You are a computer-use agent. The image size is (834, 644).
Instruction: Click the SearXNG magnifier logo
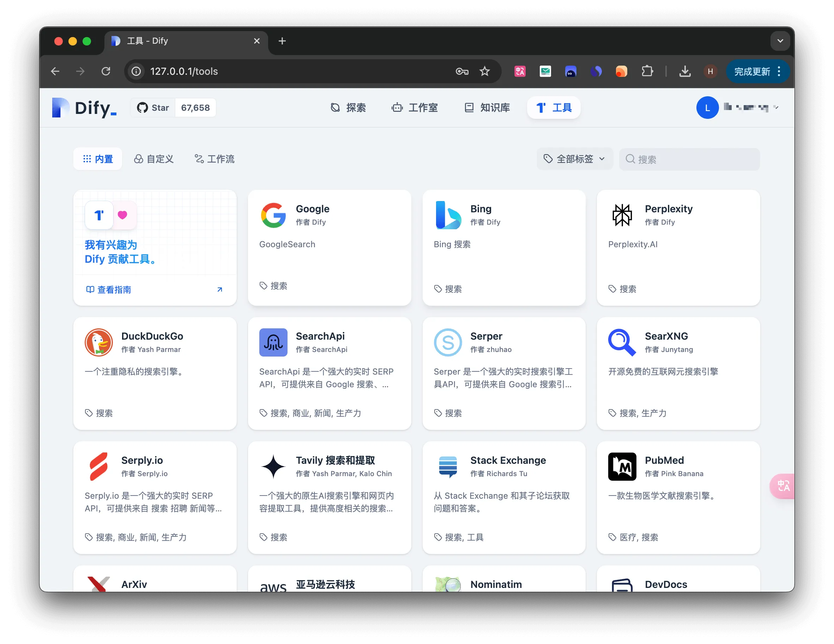coord(622,342)
